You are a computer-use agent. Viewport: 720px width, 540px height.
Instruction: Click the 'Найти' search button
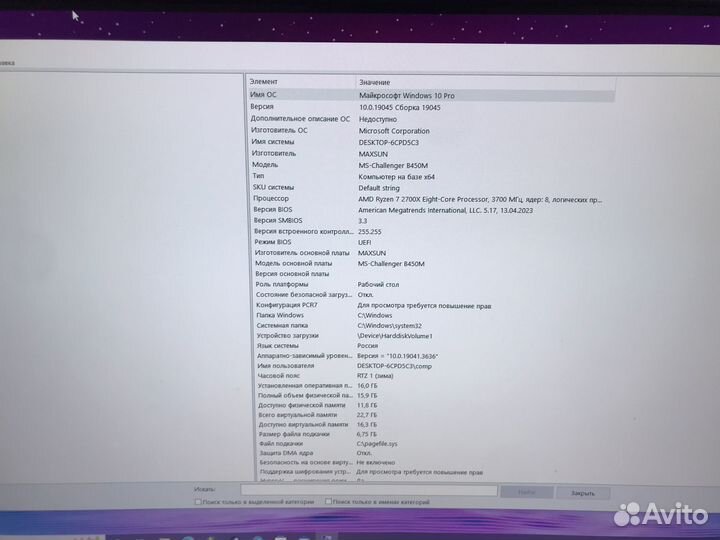click(x=527, y=492)
